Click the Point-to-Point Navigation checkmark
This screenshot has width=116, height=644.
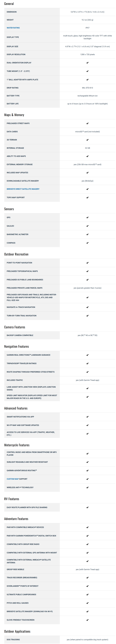(x=87, y=263)
